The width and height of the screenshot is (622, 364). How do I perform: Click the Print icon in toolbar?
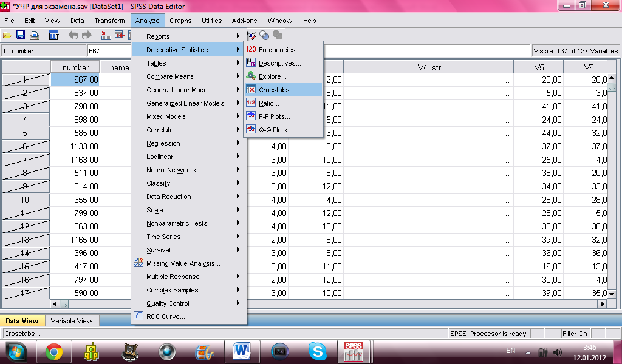click(35, 35)
